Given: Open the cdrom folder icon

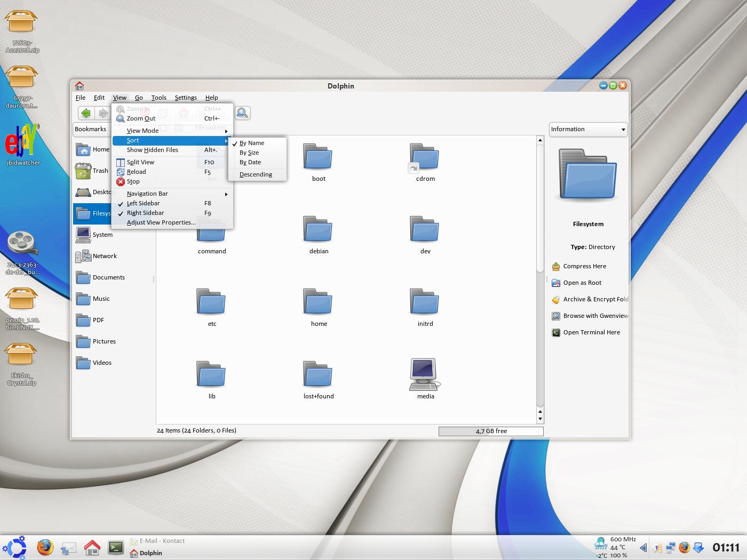Looking at the screenshot, I should (x=425, y=157).
